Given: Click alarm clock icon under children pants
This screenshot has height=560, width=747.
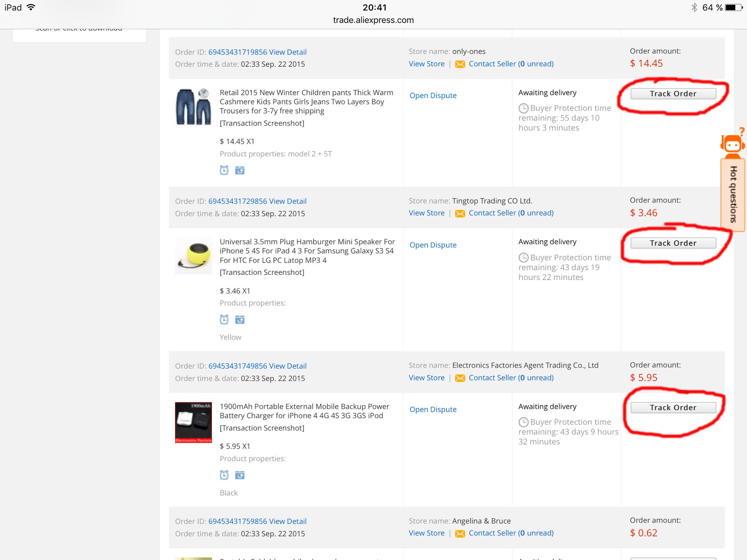Looking at the screenshot, I should [224, 170].
